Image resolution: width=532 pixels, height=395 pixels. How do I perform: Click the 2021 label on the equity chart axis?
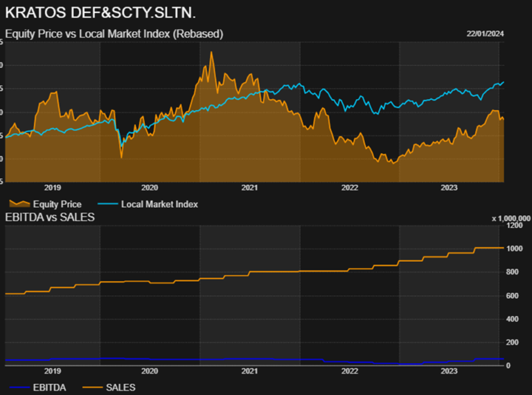[249, 188]
